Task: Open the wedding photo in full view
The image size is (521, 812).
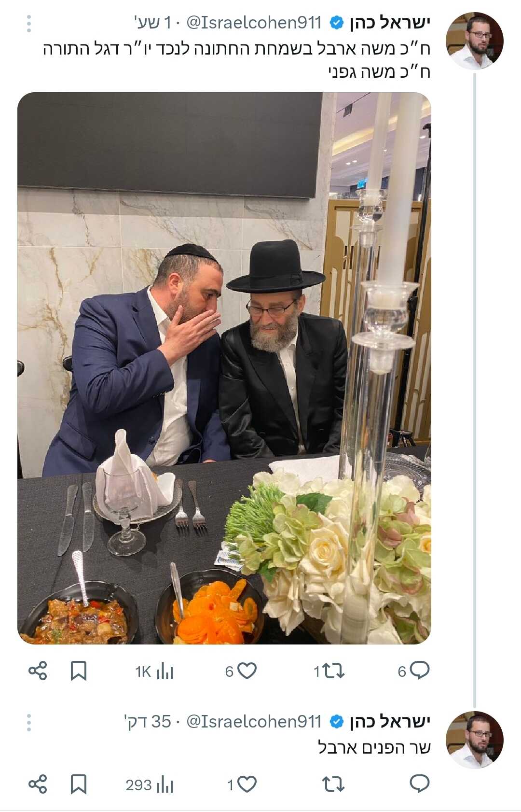Action: (x=224, y=368)
